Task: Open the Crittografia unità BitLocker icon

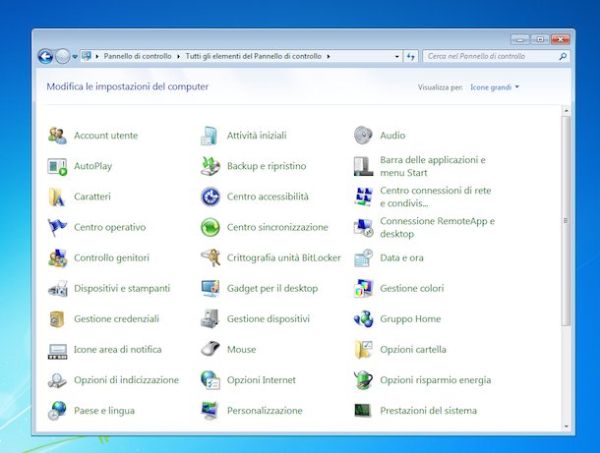Action: (x=210, y=258)
